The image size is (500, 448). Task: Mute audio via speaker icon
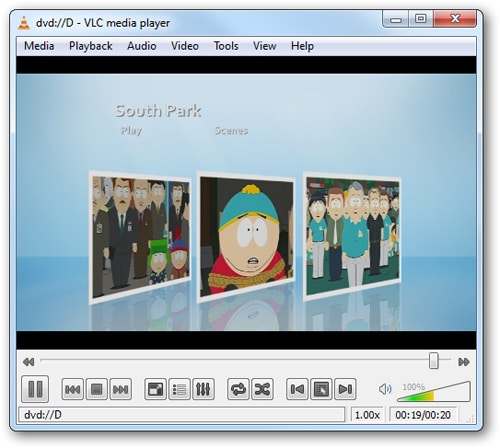coord(385,389)
